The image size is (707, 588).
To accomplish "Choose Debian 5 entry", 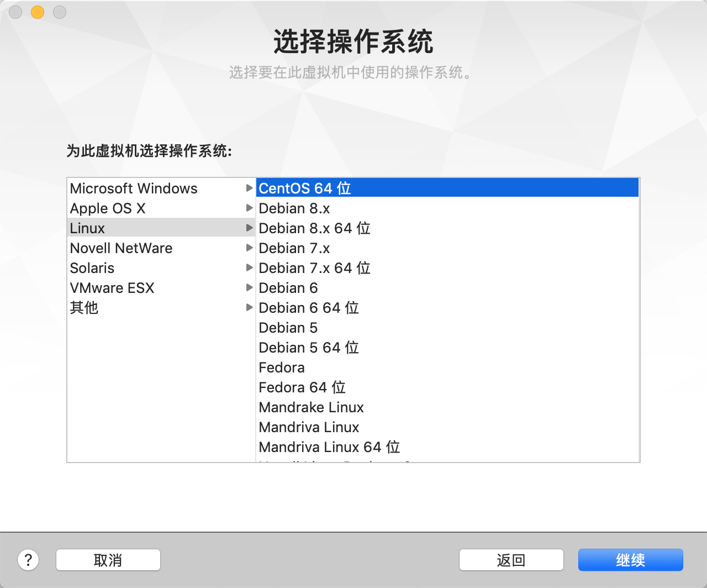I will pyautogui.click(x=447, y=328).
